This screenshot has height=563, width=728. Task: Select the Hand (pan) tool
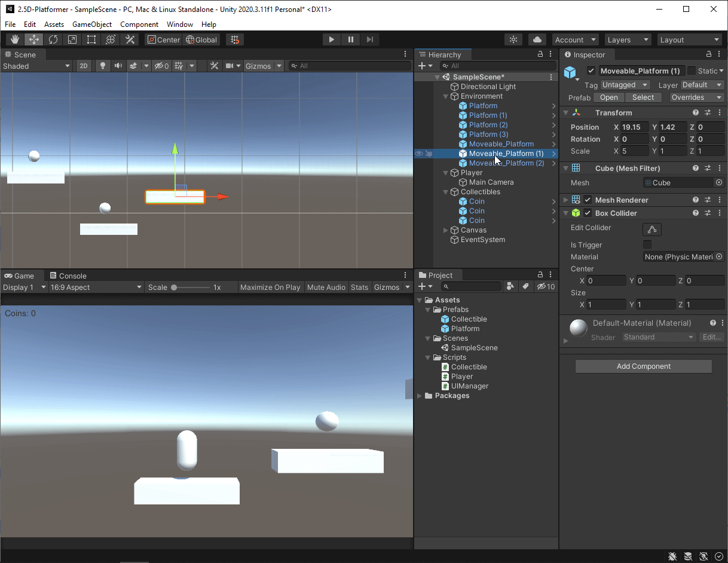point(14,39)
